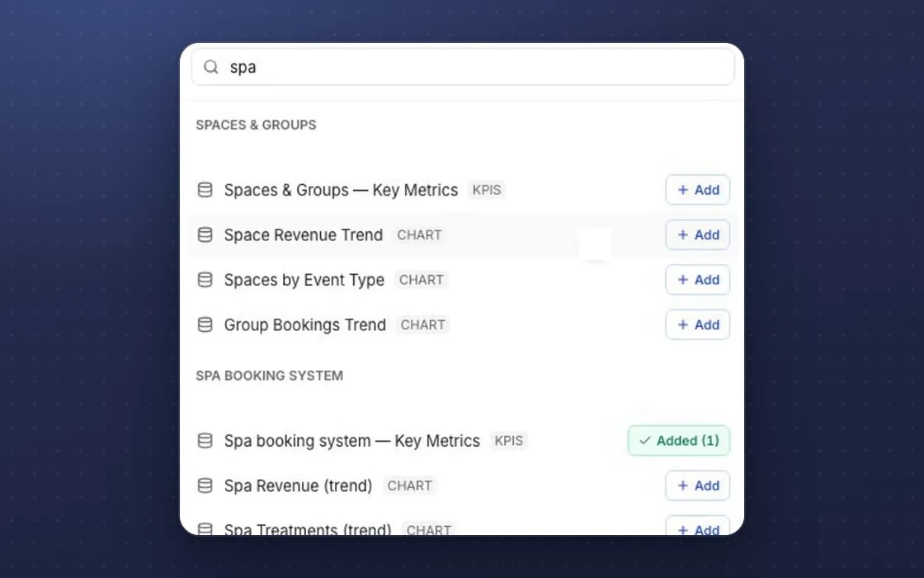Click the search field containing 'spa'
Viewport: 924px width, 578px height.
463,67
